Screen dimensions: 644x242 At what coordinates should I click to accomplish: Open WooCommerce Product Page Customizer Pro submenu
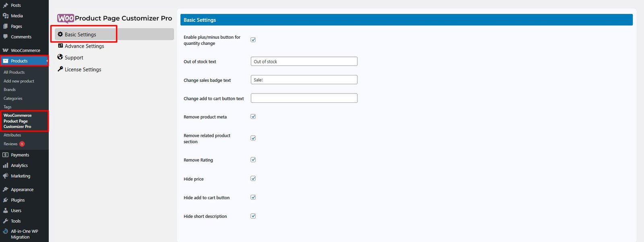pos(18,121)
